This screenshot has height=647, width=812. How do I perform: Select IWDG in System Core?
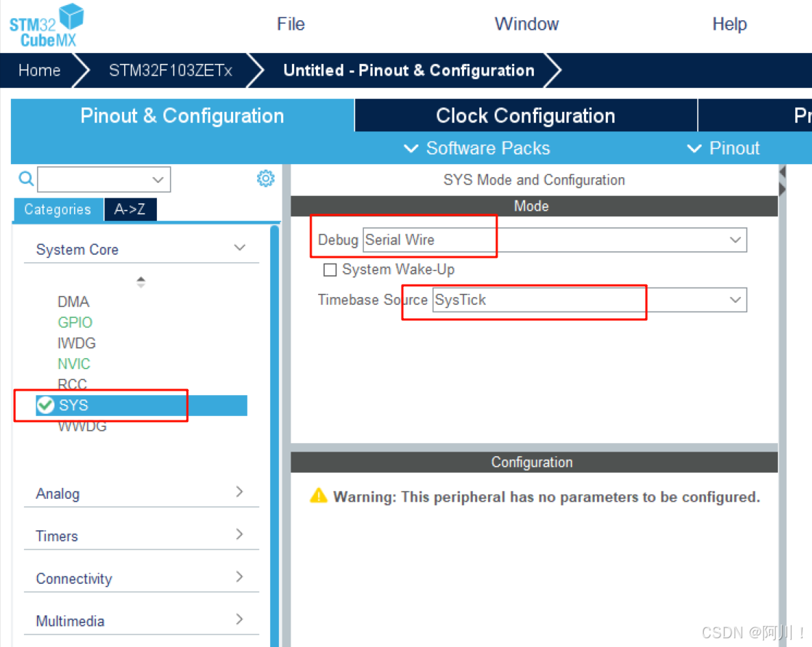click(77, 343)
